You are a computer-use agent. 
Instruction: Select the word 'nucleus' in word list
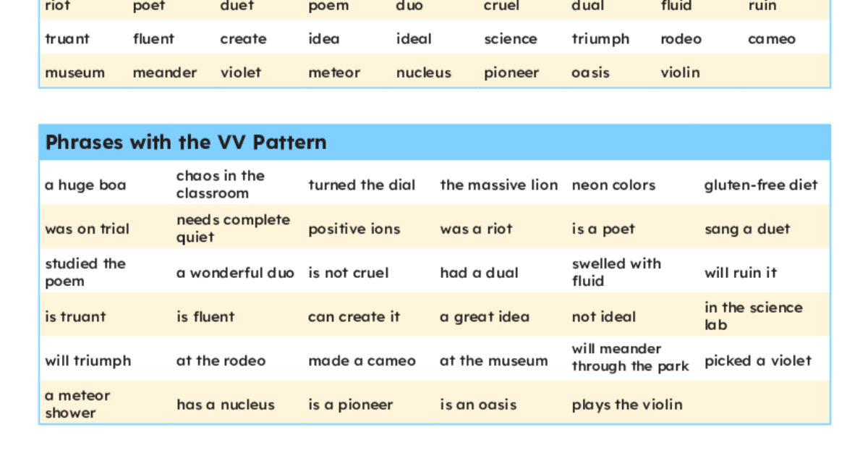pyautogui.click(x=423, y=72)
